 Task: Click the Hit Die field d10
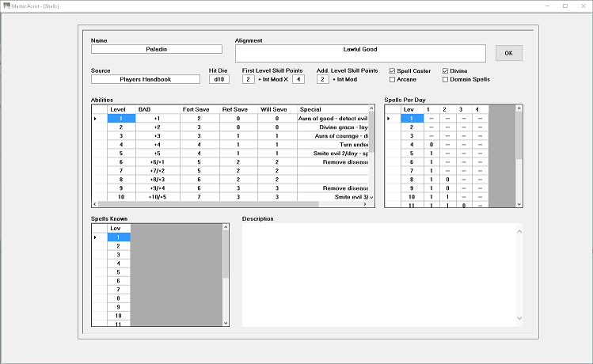point(219,79)
